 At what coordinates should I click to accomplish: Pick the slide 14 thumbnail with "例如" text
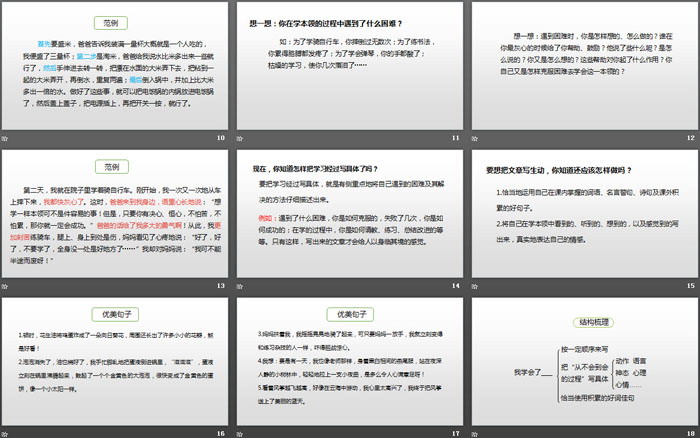point(349,214)
